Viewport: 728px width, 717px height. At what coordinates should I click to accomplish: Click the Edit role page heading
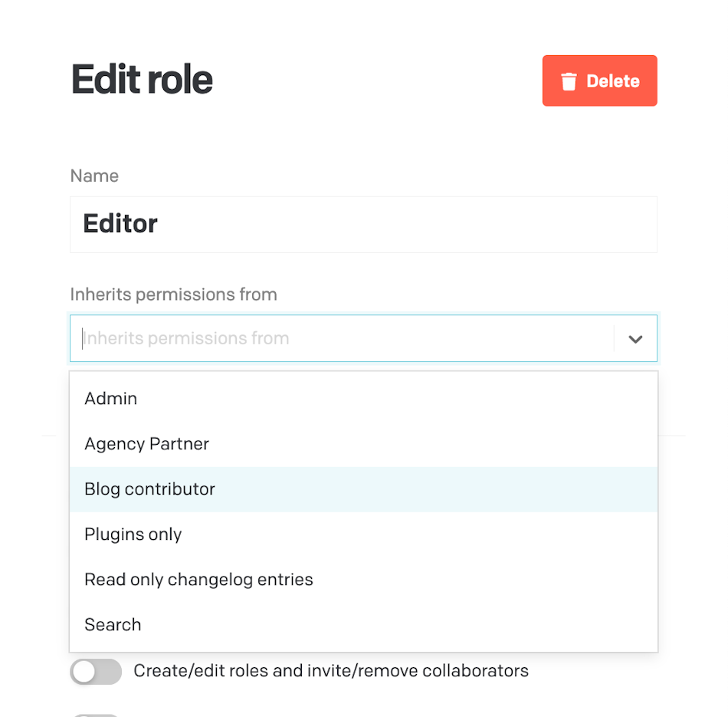click(x=141, y=79)
